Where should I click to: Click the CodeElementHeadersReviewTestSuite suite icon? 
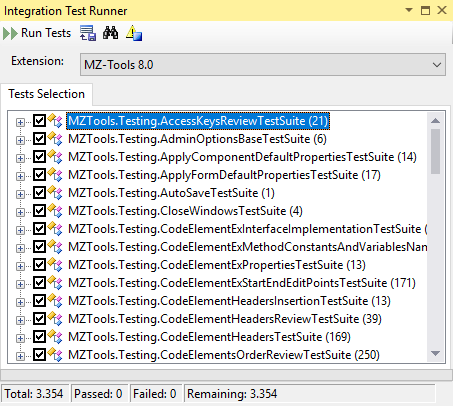pos(55,319)
